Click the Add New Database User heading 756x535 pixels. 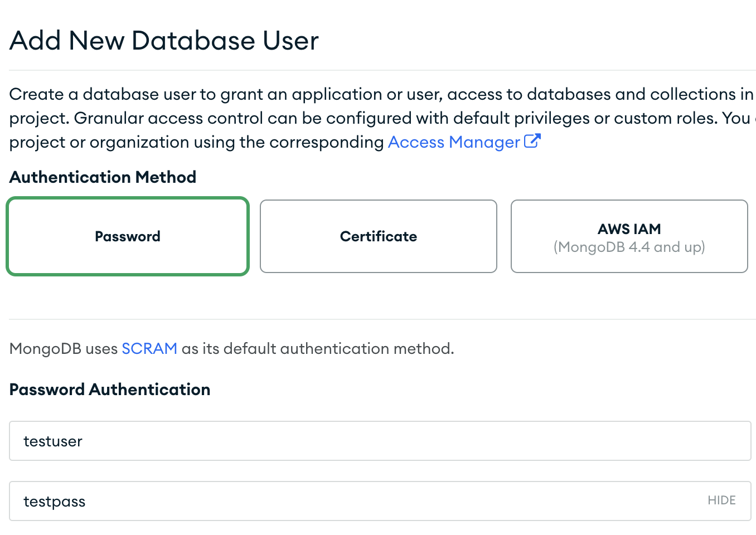164,41
